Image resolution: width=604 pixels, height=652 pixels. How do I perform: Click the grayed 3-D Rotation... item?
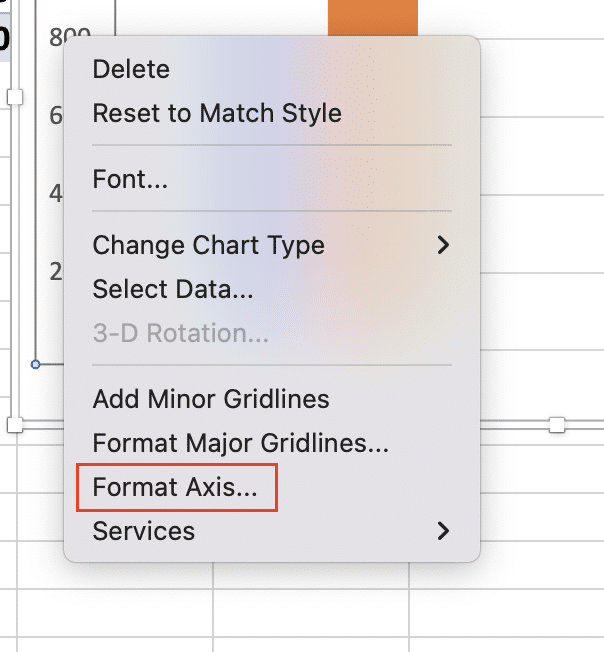click(x=180, y=333)
